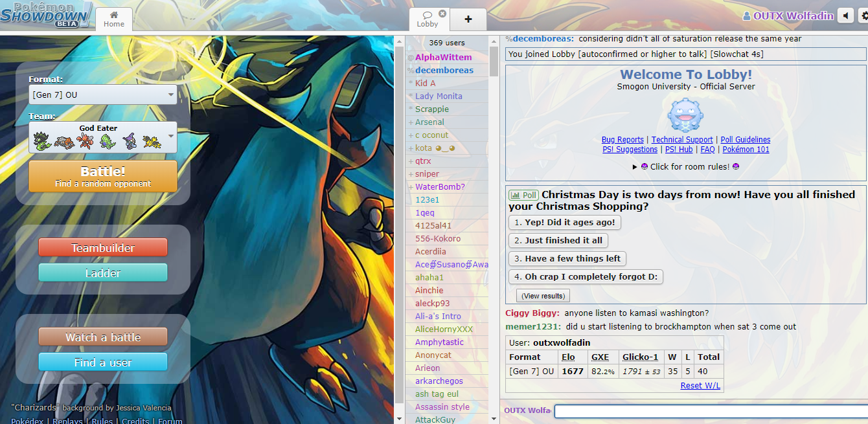The width and height of the screenshot is (868, 424).
Task: Click the OUTX Wolfadin username at top
Action: point(788,16)
